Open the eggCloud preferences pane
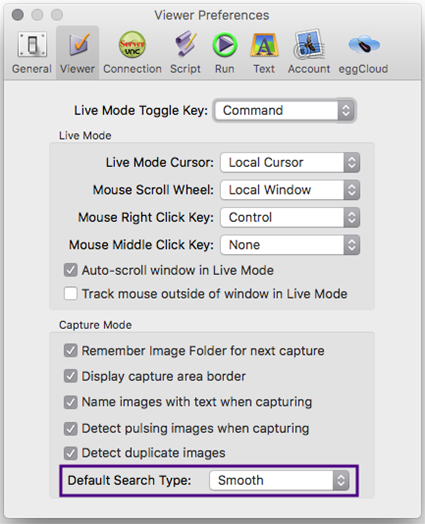425x524 pixels. [x=363, y=52]
